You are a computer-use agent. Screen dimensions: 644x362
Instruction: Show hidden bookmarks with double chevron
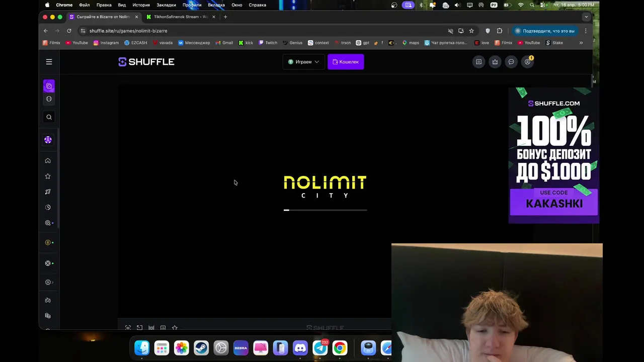[581, 43]
